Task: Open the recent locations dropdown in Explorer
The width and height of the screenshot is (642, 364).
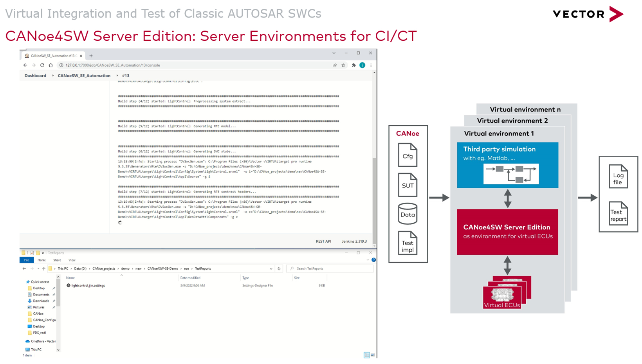Action: (38, 268)
